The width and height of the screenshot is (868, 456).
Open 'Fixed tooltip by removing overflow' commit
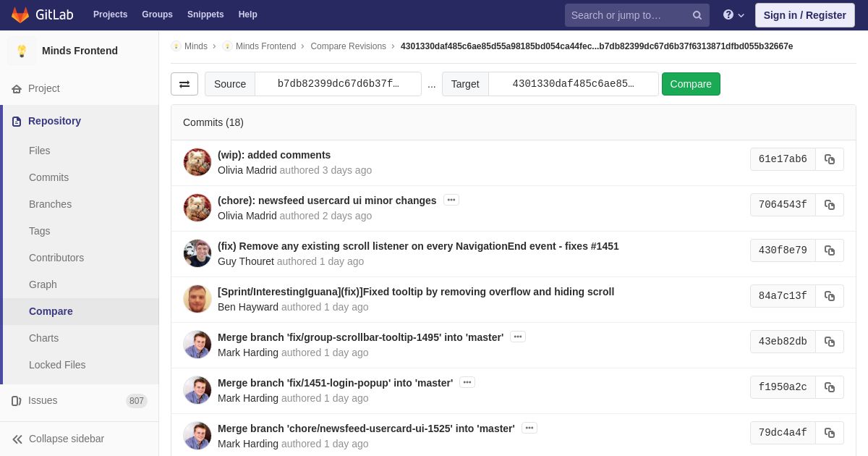click(416, 292)
